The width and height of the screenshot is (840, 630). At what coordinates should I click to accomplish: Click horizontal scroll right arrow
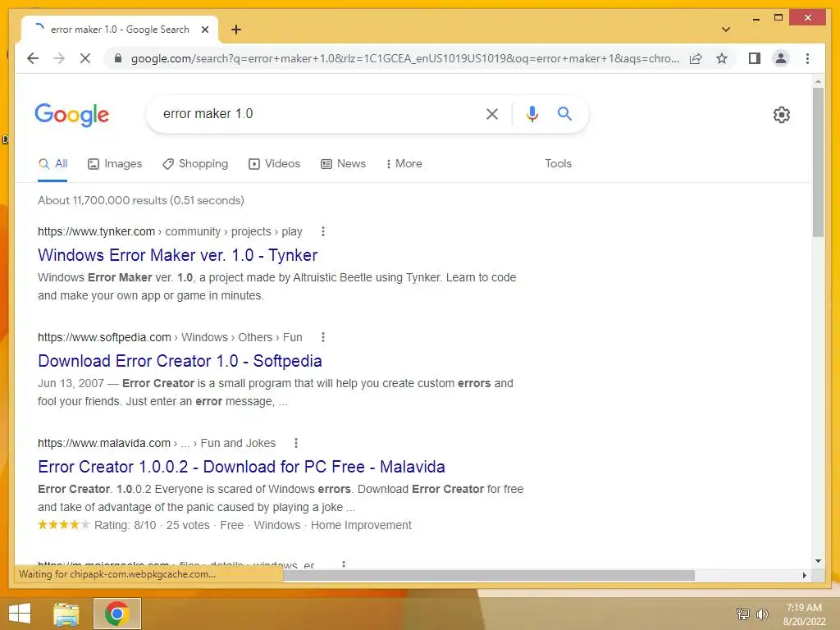click(804, 575)
